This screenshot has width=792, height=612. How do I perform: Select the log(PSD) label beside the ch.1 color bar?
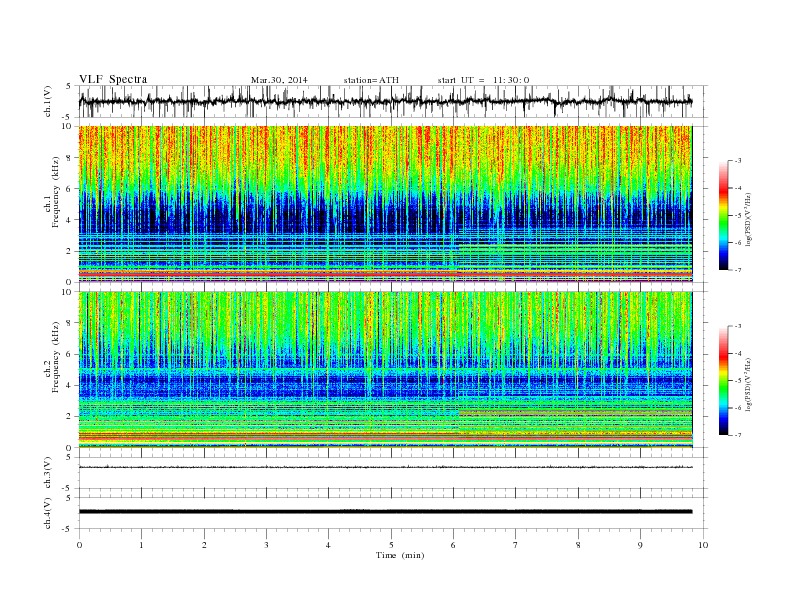[x=748, y=219]
